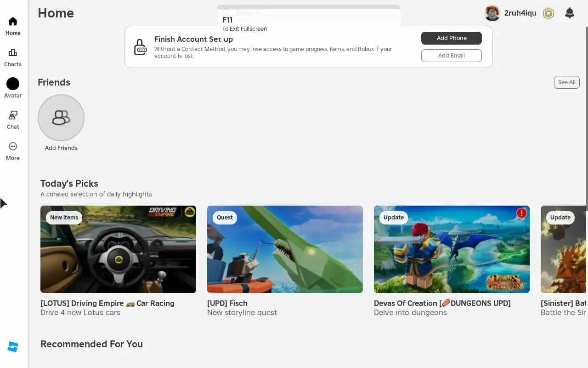Click the red alert badge on Devas card
Viewport: 588px width, 368px height.
point(521,213)
